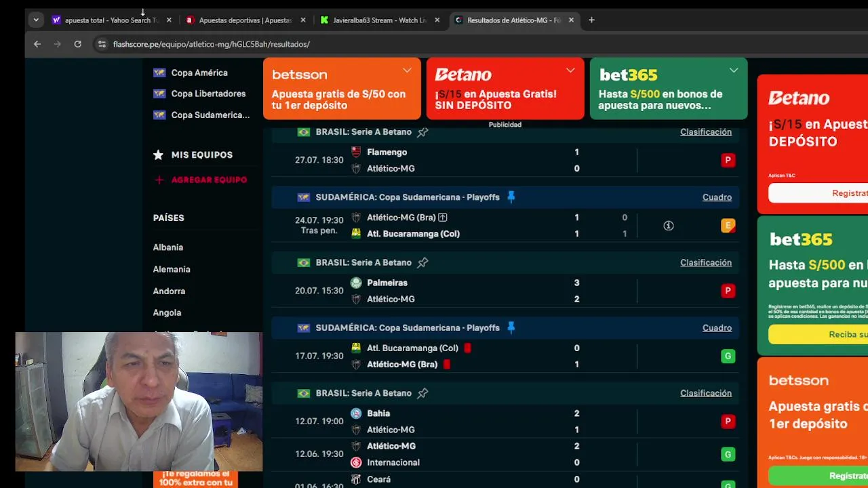Open Clasificación link above Bahia match
The image size is (868, 488).
pos(706,393)
